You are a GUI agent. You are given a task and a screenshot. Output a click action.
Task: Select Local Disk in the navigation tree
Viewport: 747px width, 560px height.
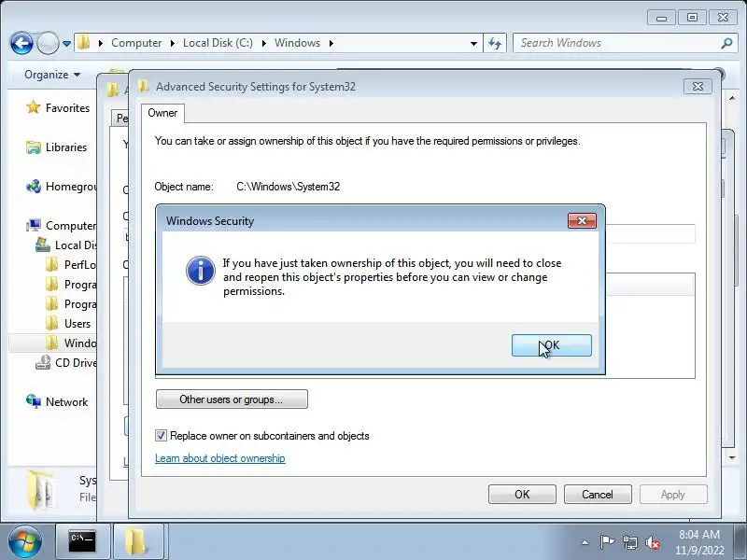[x=76, y=245]
